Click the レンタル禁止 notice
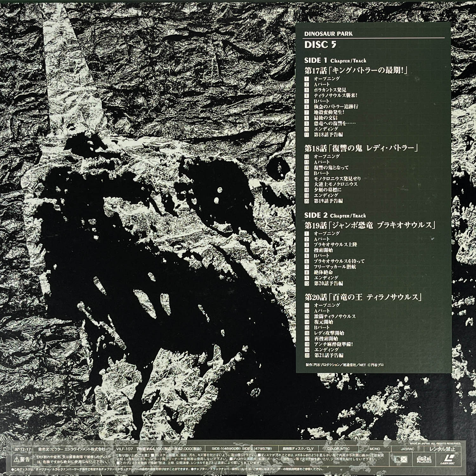 pos(442,449)
